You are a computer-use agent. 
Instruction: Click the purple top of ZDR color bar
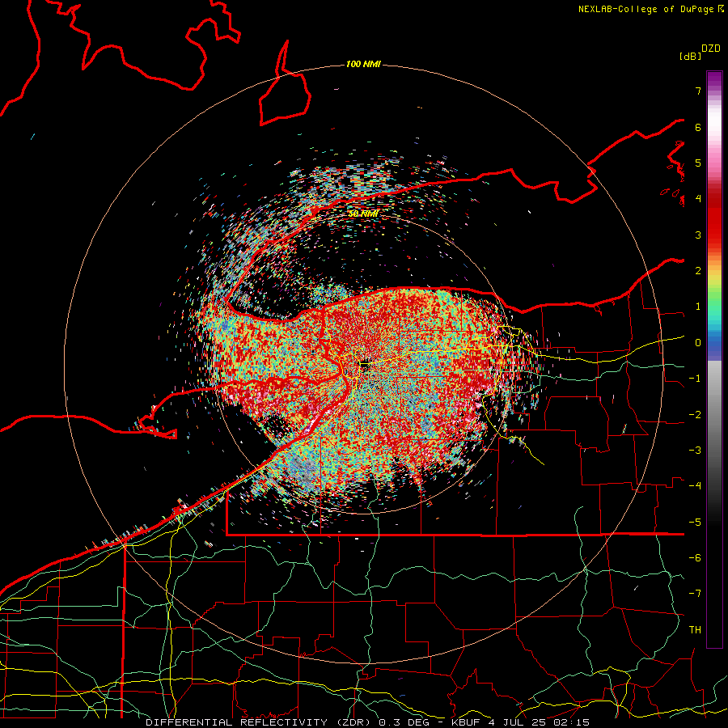click(x=714, y=79)
